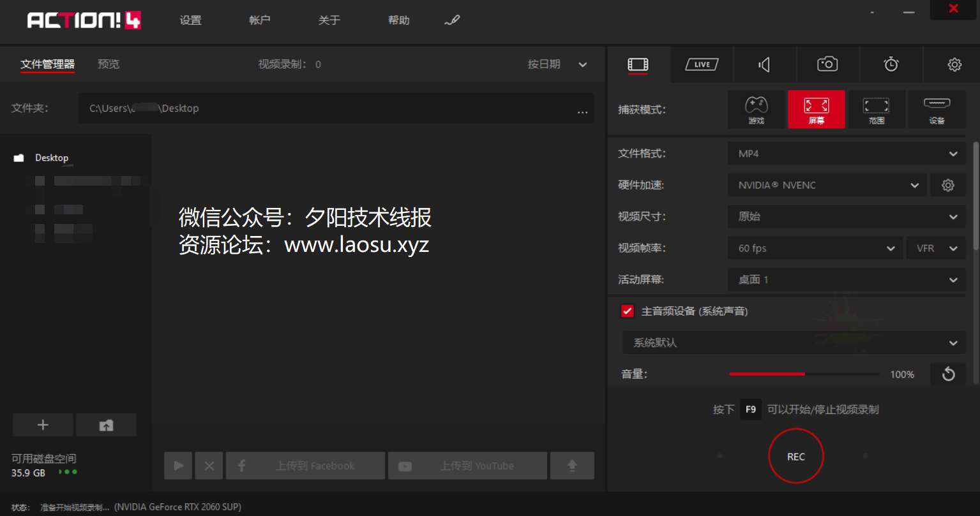
Task: Click the Action! 4 logo
Action: pos(84,20)
